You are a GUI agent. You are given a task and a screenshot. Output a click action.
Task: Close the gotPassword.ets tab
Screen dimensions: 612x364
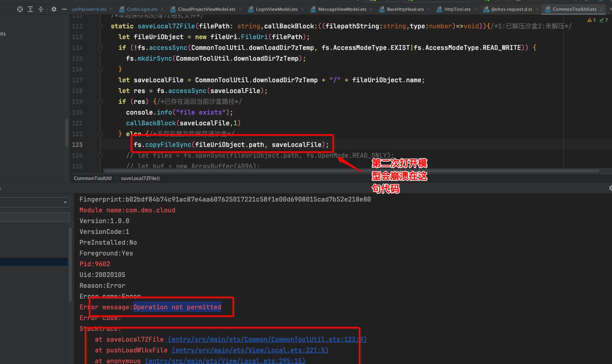(x=111, y=9)
